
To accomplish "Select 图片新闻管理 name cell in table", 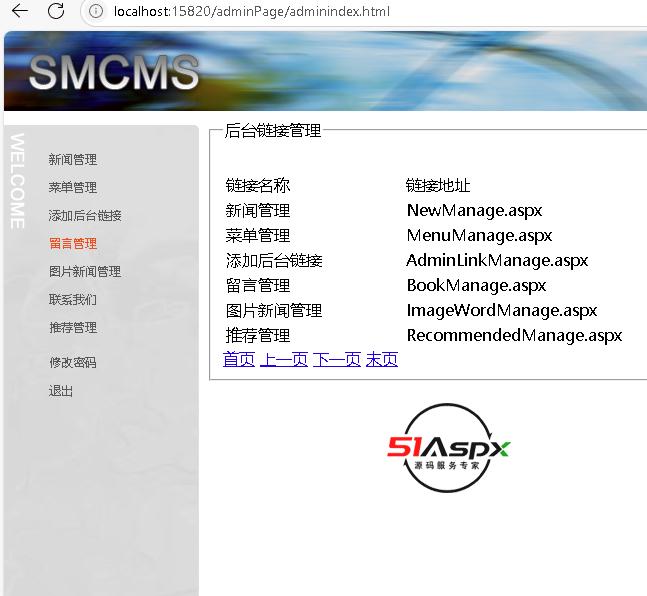I will click(x=274, y=311).
